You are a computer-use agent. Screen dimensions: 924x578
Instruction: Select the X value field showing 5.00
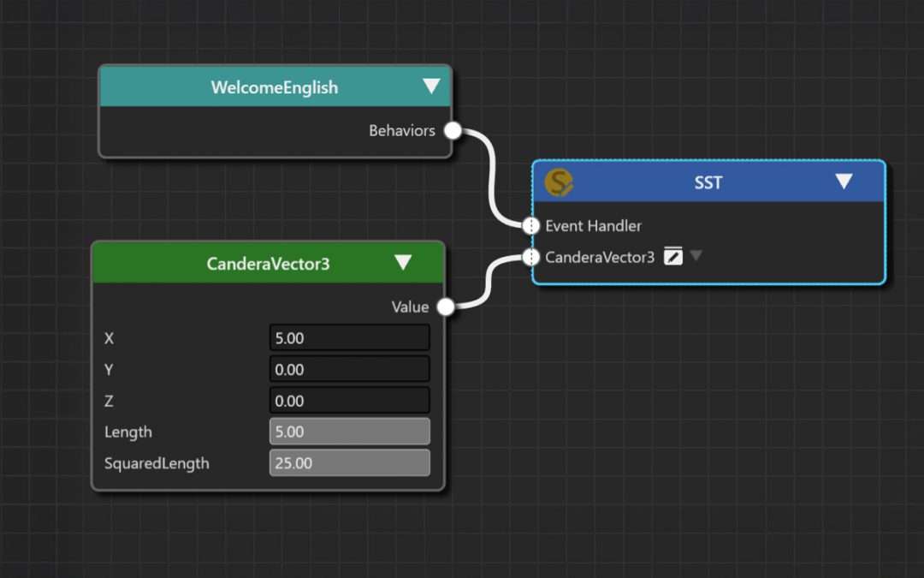[x=349, y=337]
